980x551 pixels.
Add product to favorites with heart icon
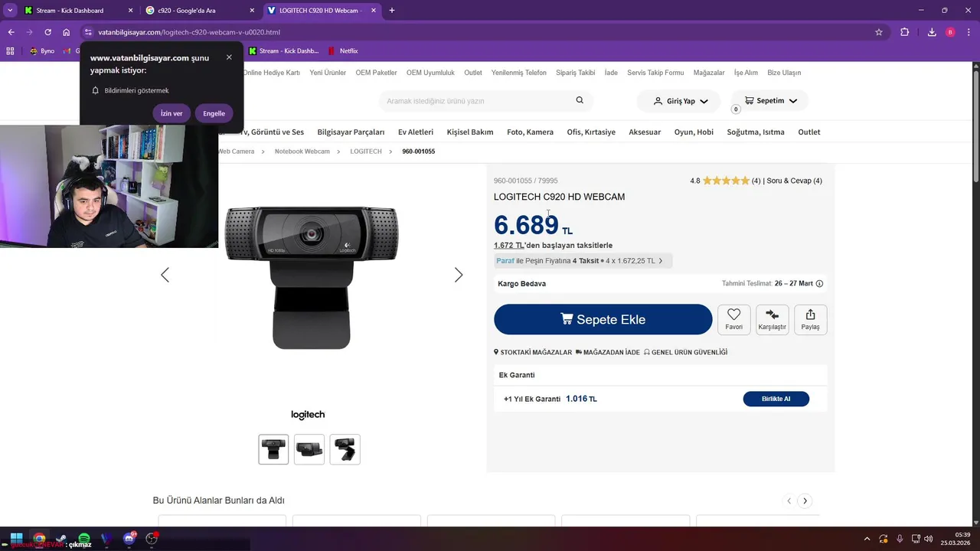(x=733, y=319)
